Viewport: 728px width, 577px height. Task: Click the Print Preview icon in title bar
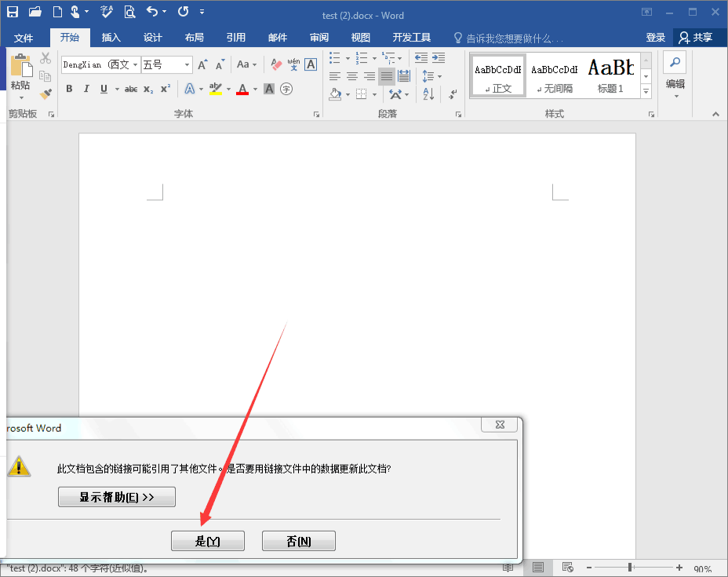pyautogui.click(x=129, y=12)
